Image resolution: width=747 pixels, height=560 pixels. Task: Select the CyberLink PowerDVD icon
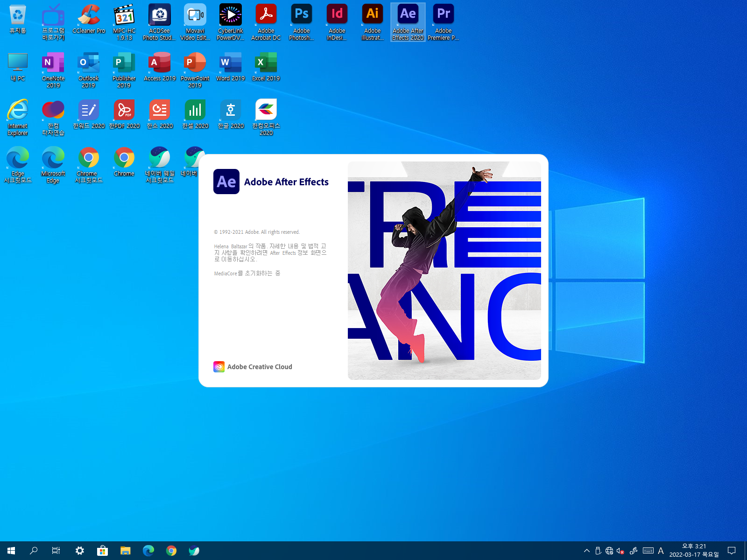click(231, 22)
